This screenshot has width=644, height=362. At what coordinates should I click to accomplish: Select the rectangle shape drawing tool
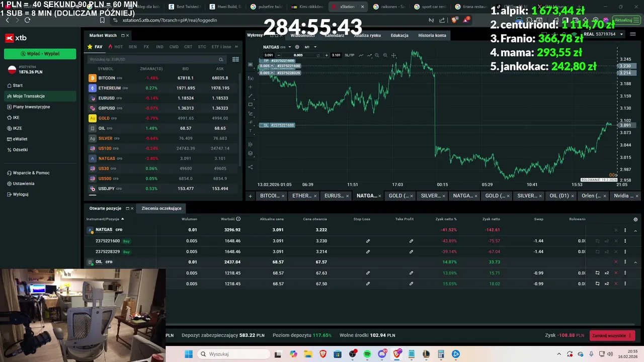[251, 105]
